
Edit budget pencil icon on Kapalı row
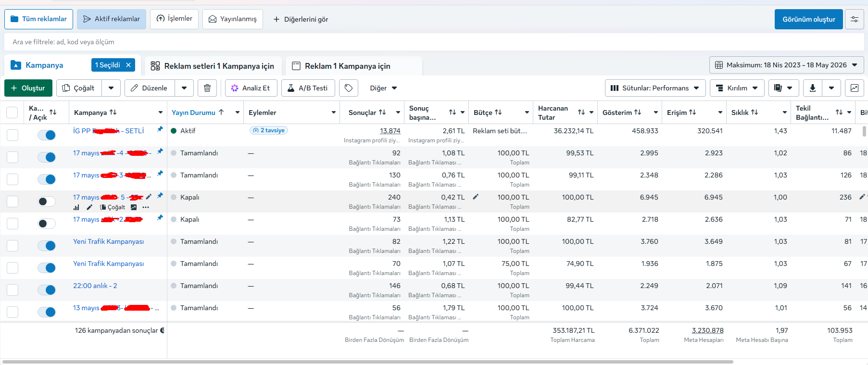click(x=476, y=197)
